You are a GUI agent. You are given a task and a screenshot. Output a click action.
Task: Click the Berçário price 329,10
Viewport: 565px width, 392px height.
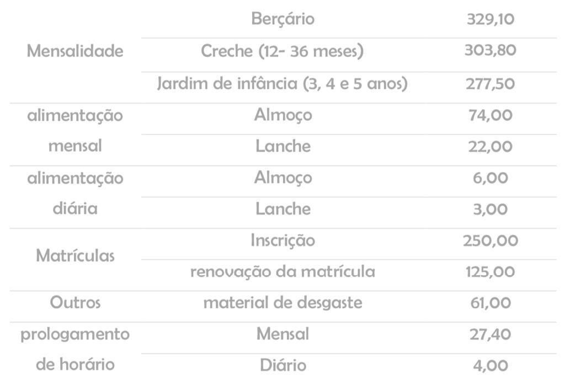pos(490,19)
